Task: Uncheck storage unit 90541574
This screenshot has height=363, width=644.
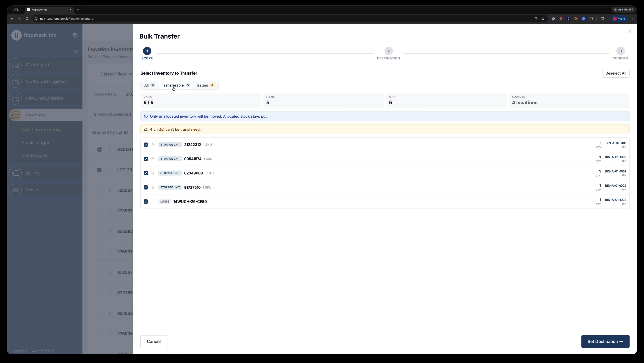Action: coord(146,159)
